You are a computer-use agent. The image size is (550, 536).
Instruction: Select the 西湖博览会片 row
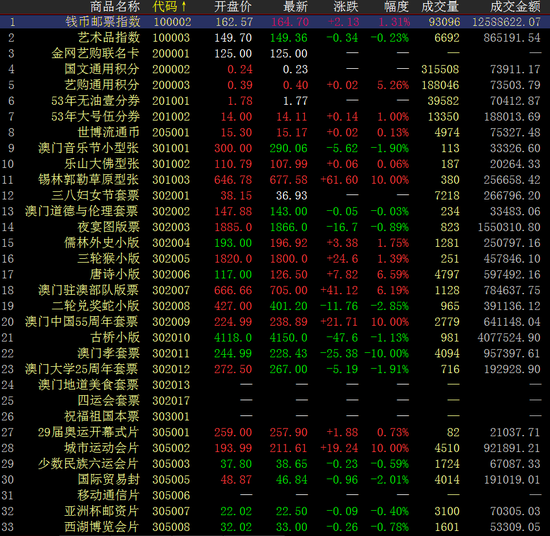point(275,527)
